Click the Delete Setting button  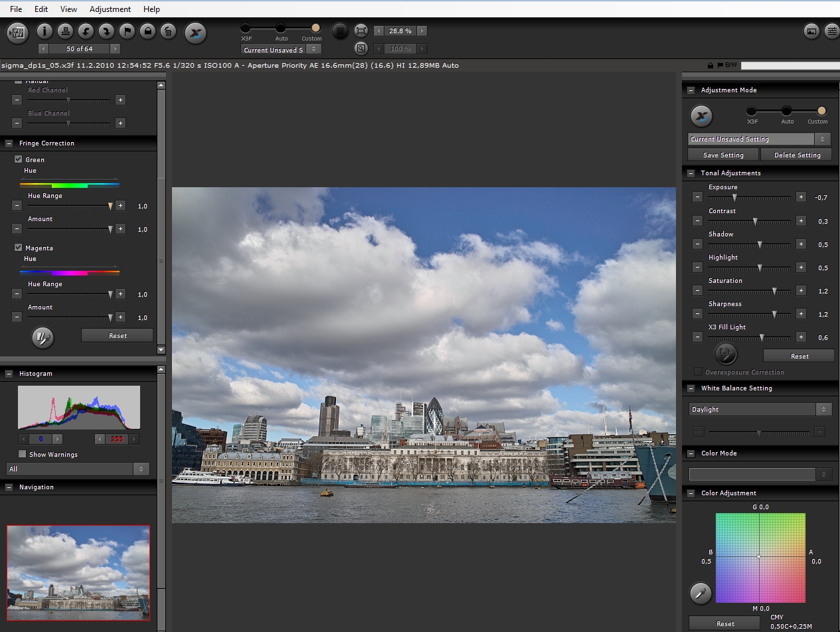click(x=799, y=155)
